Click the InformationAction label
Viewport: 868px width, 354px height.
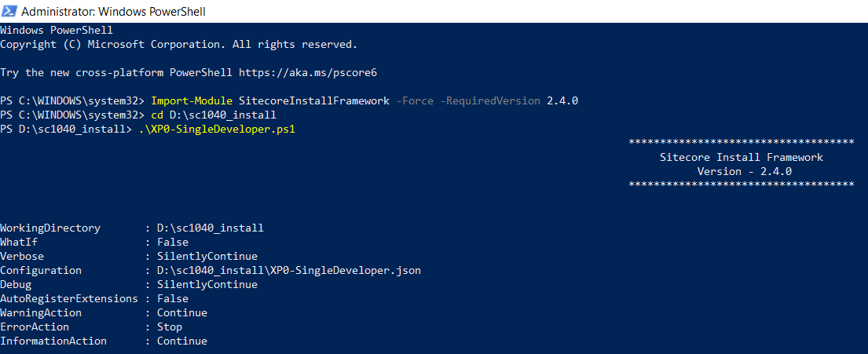[53, 341]
